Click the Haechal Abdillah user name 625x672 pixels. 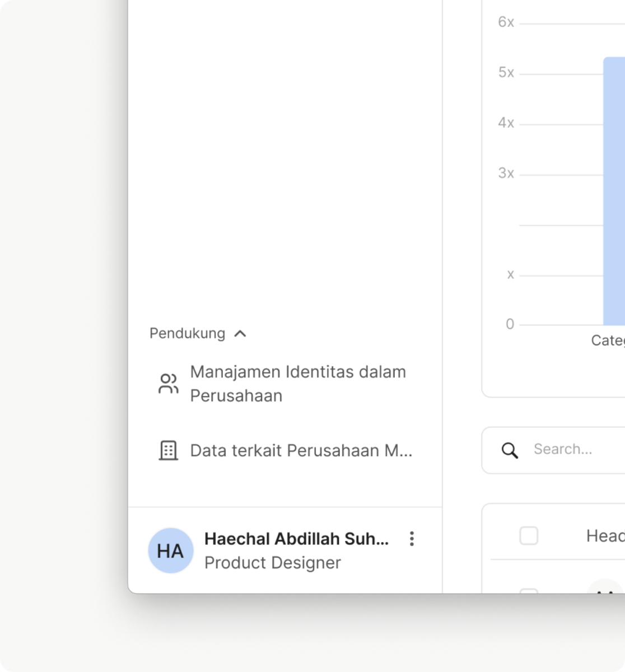point(296,539)
